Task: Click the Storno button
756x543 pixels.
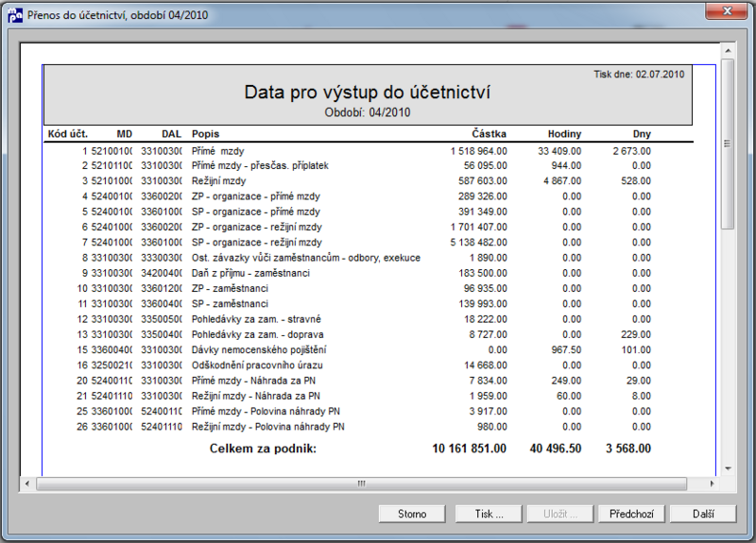Action: pos(412,514)
